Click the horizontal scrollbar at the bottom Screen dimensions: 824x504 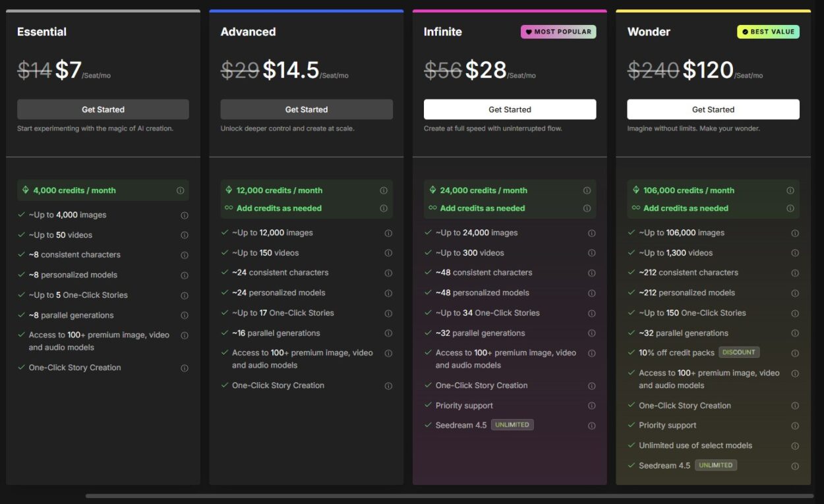click(448, 495)
